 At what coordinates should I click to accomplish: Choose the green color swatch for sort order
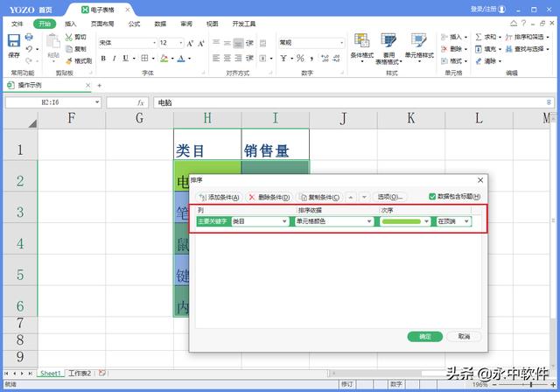click(404, 221)
